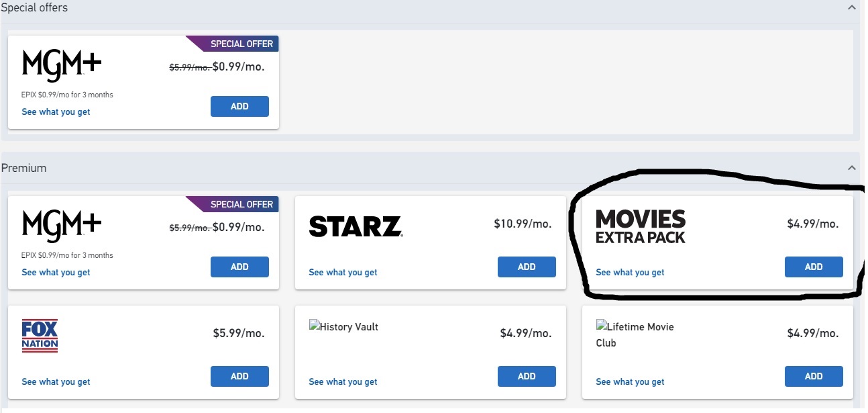
Task: Collapse the Premium section chevron
Action: (852, 168)
